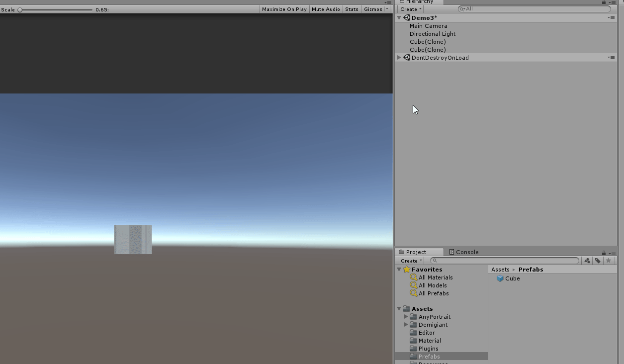The height and width of the screenshot is (364, 624).
Task: Click the Game view Scale slider
Action: coord(56,9)
